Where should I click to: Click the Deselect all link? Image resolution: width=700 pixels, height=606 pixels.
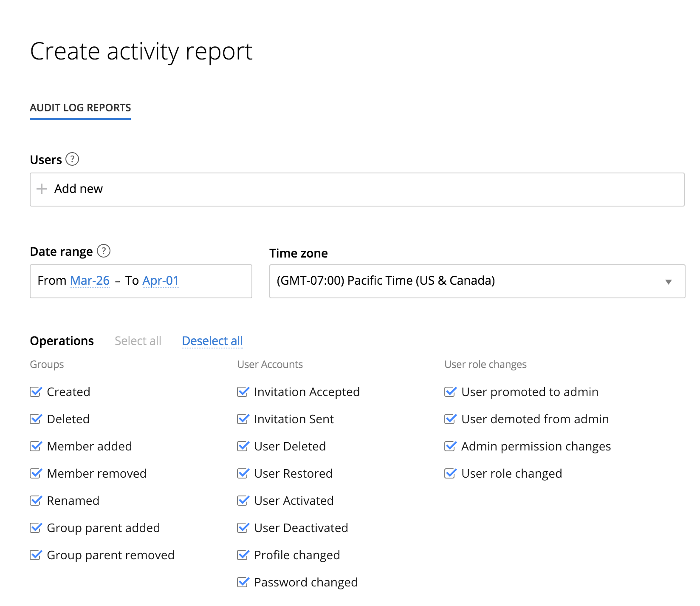click(x=212, y=341)
